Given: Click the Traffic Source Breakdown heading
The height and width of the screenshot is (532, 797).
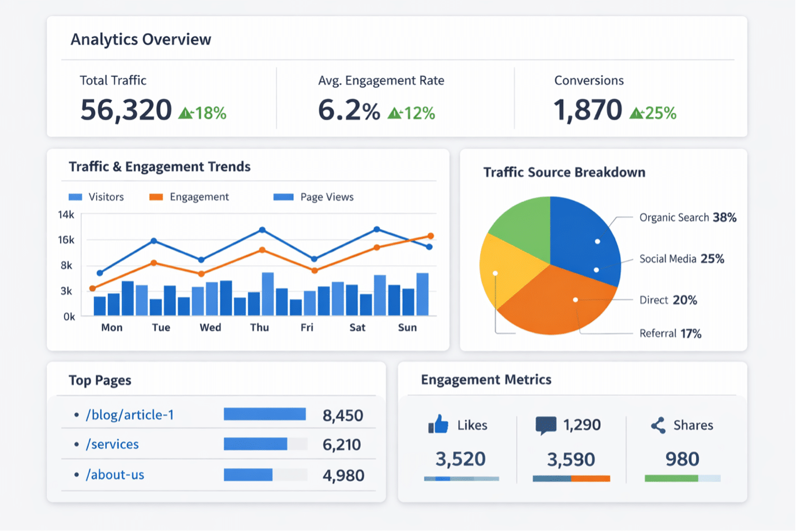Looking at the screenshot, I should tap(564, 173).
